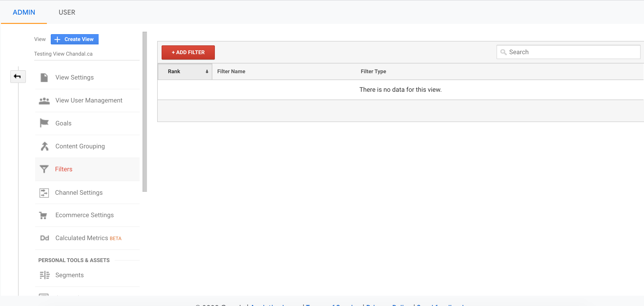Click the Filters funnel icon

[x=44, y=169]
